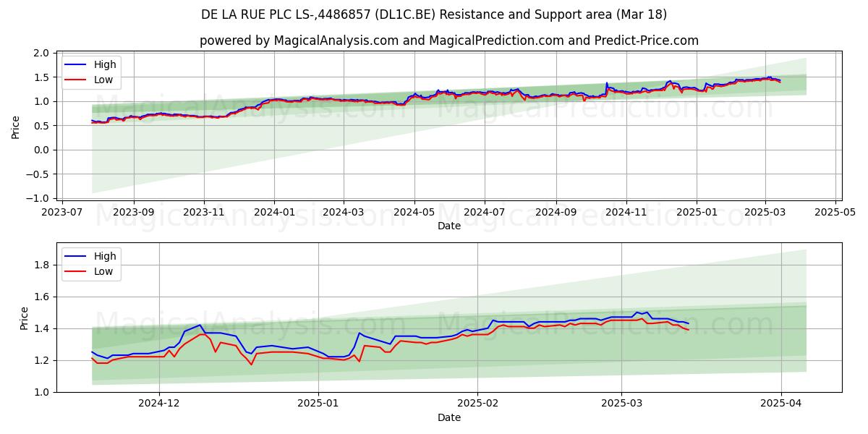This screenshot has height=434, width=868.
Task: Click the 'Price' y-axis label of the bottom chart
Action: (x=24, y=318)
